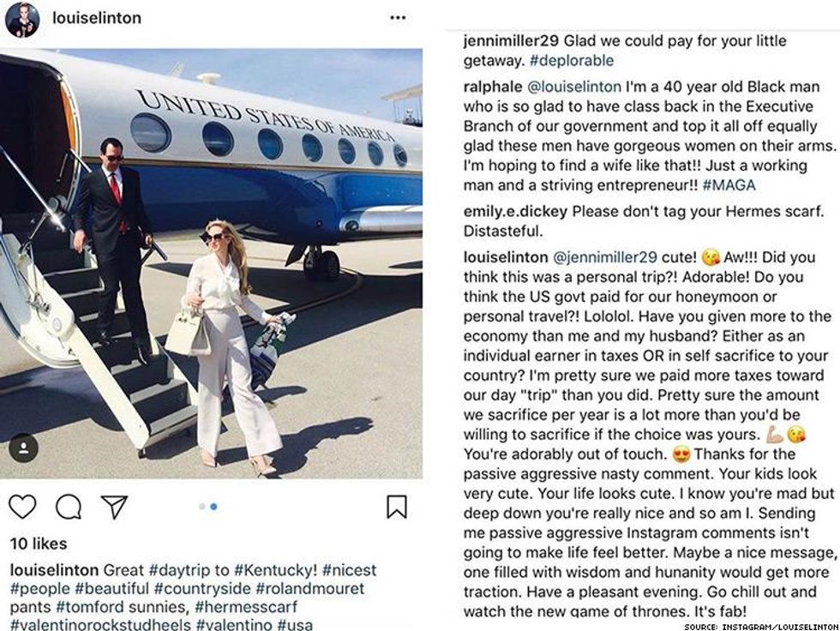Viewport: 840px width, 631px height.
Task: Open commenter ralphale's profile
Action: 492,86
